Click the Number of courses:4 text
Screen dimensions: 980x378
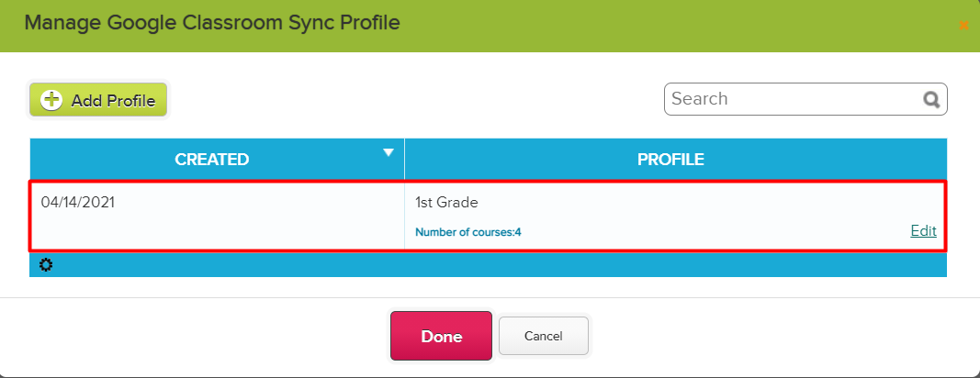[468, 232]
